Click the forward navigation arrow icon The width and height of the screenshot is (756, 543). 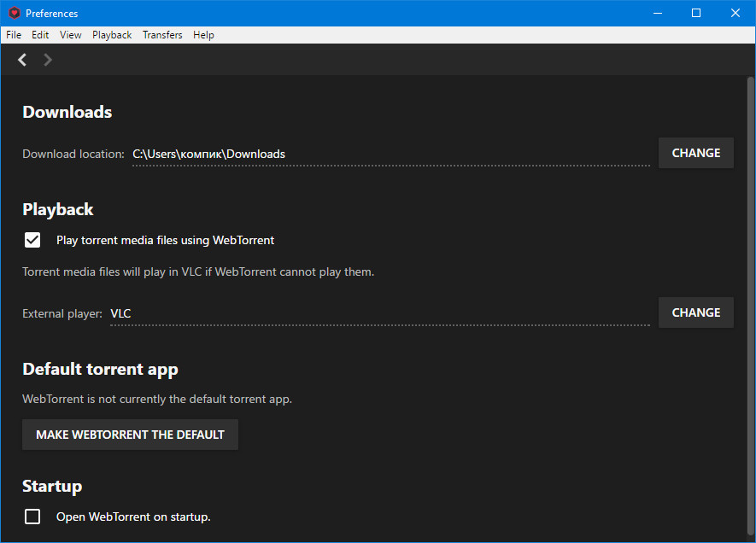[47, 60]
